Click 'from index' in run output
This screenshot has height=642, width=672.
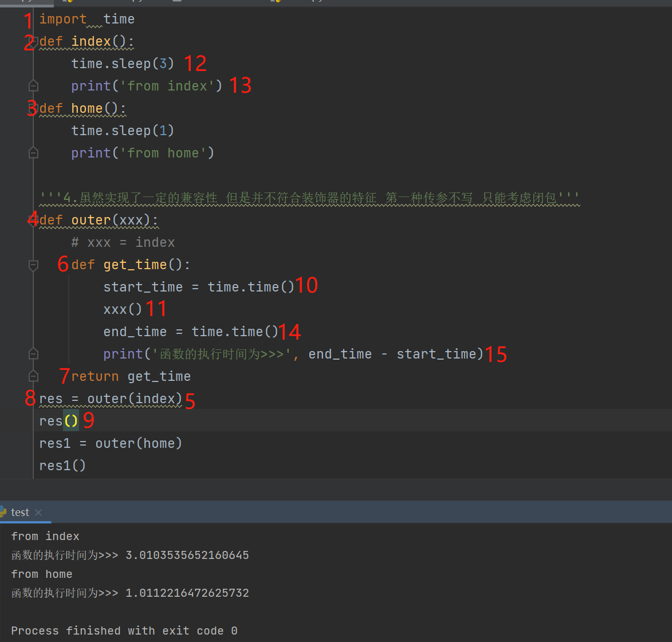click(45, 537)
